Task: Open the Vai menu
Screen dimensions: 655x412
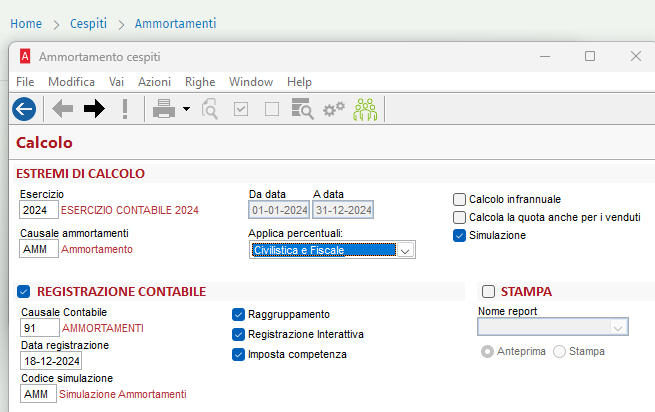Action: [x=116, y=82]
